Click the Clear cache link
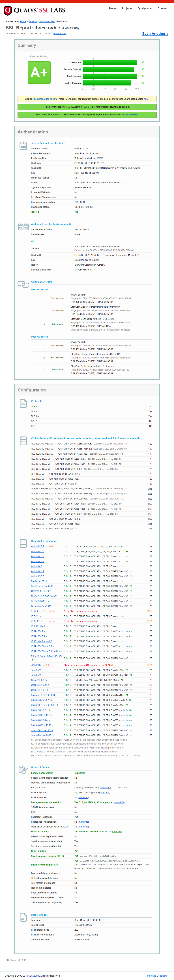The height and width of the screenshot is (980, 174). (60, 34)
